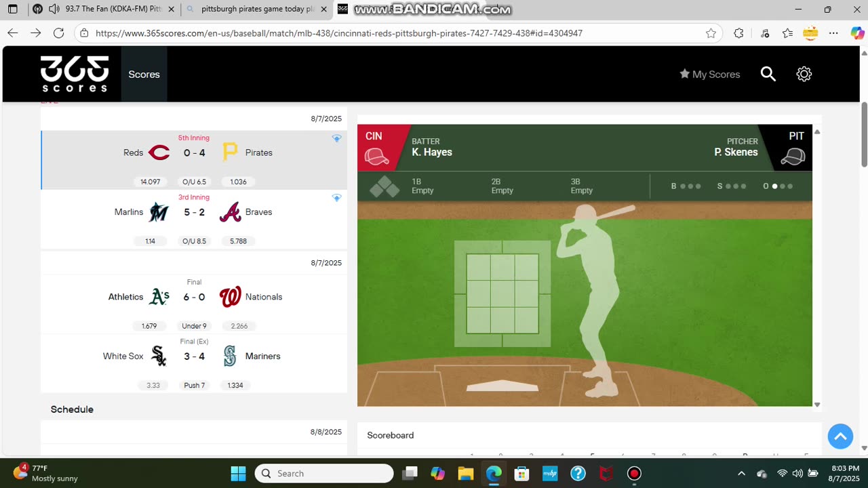The image size is (868, 488).
Task: Click the Push 7 result pill
Action: point(194,386)
